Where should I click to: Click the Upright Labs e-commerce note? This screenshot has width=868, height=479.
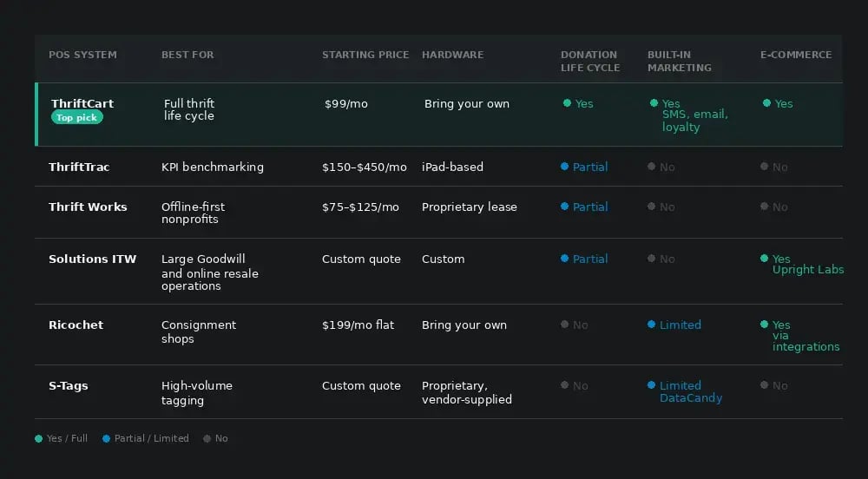point(808,270)
